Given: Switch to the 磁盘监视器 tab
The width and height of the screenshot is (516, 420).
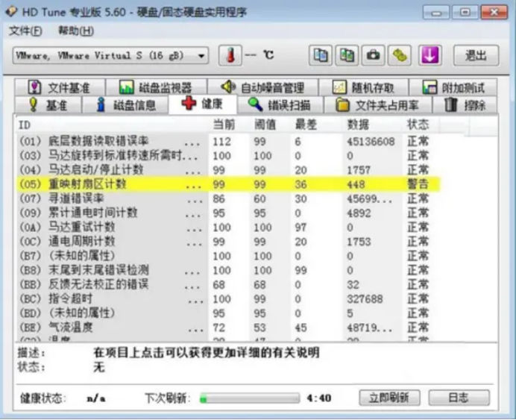Looking at the screenshot, I should (x=156, y=87).
